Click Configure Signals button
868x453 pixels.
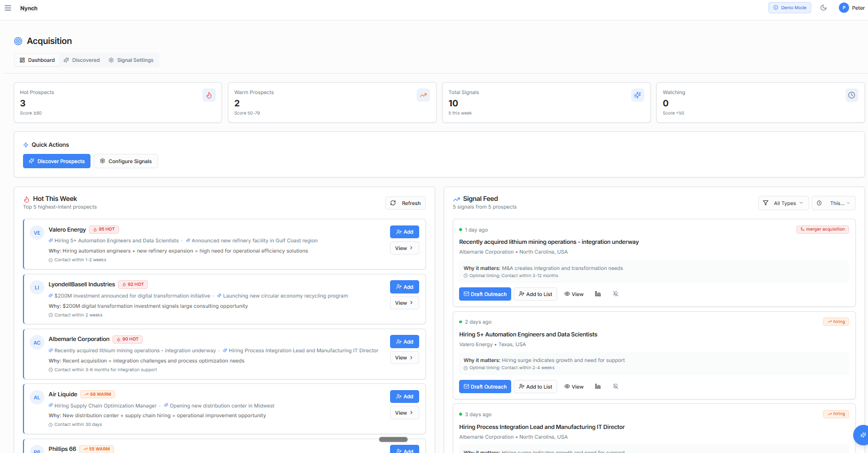(x=126, y=161)
